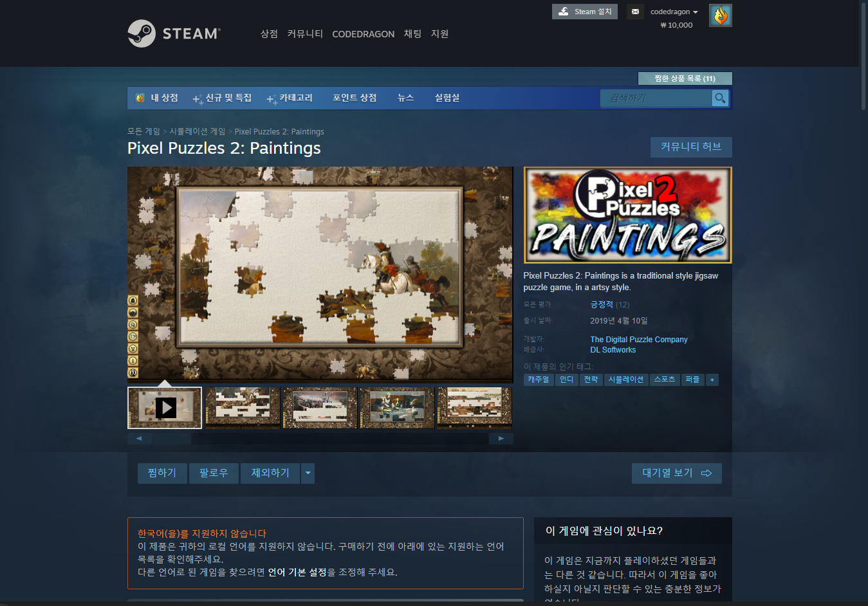The width and height of the screenshot is (868, 606).
Task: Open 실험실 tab
Action: [x=447, y=98]
